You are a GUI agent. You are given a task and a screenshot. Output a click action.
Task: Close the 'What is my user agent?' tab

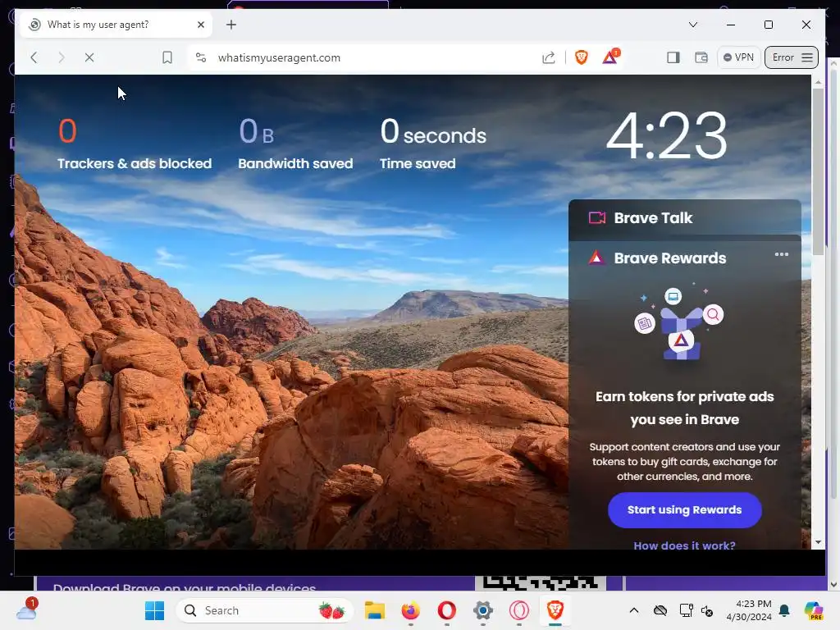[201, 25]
